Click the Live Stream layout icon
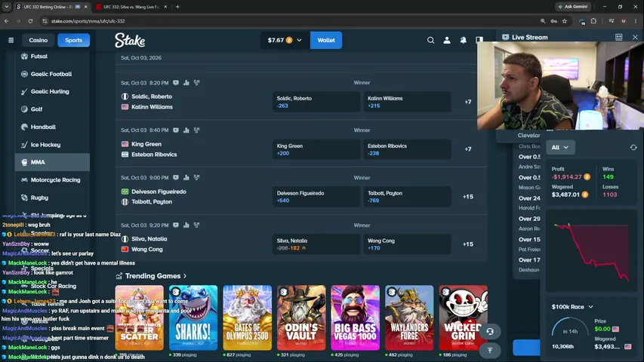Viewport: 644px width, 362px height. click(x=618, y=37)
